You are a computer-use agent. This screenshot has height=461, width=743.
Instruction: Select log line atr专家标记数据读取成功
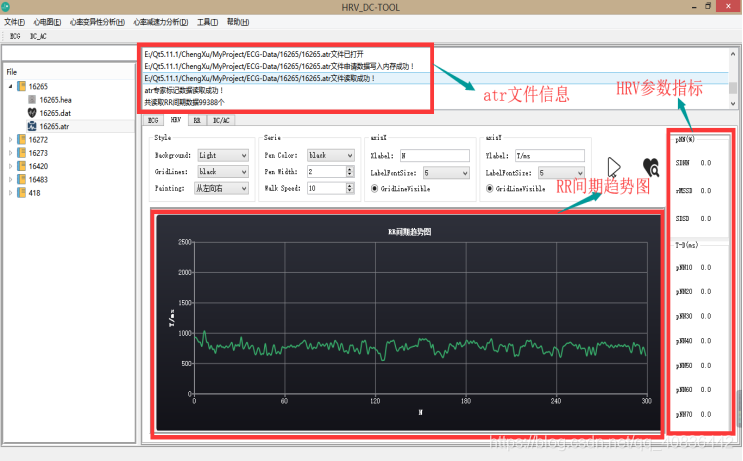183,90
